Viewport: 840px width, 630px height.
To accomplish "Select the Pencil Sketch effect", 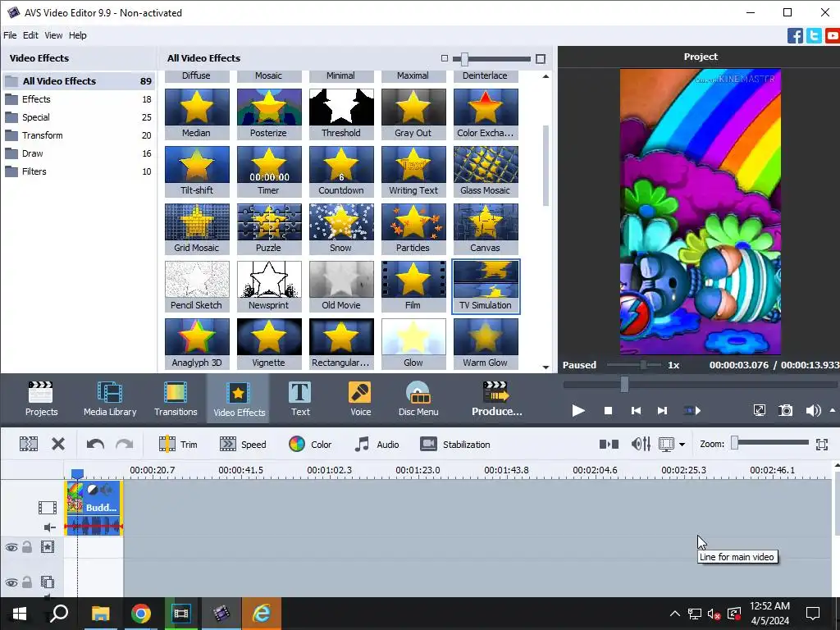I will 197,286.
